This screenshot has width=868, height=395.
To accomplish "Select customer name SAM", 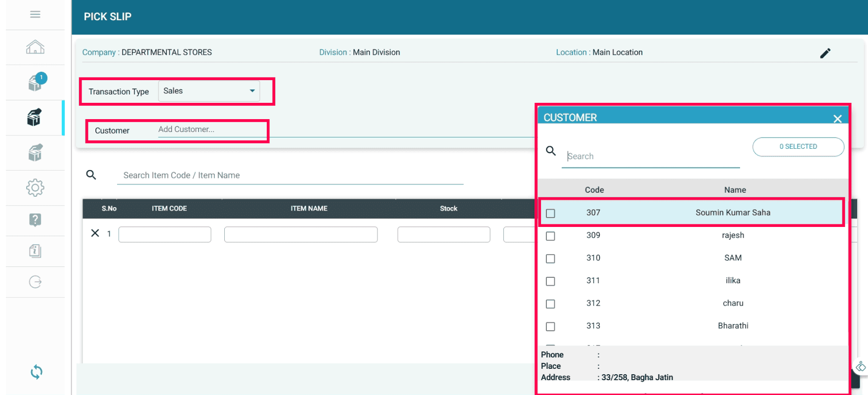I will click(733, 258).
